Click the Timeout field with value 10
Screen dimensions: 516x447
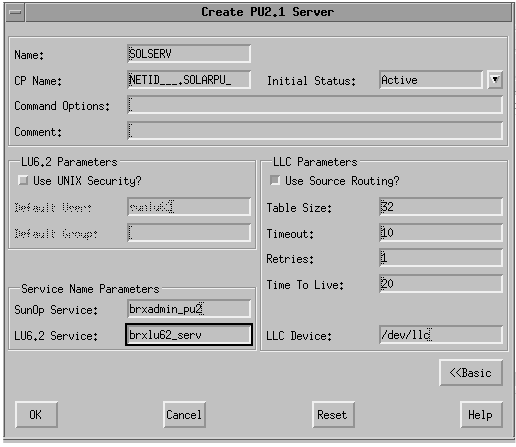coord(441,233)
